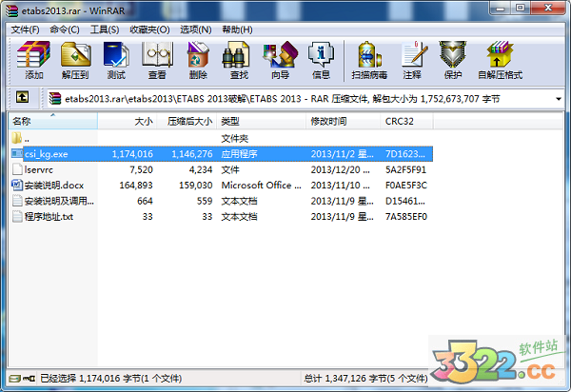
Task: Click the 程序地址.txt file icon
Action: pyautogui.click(x=17, y=216)
